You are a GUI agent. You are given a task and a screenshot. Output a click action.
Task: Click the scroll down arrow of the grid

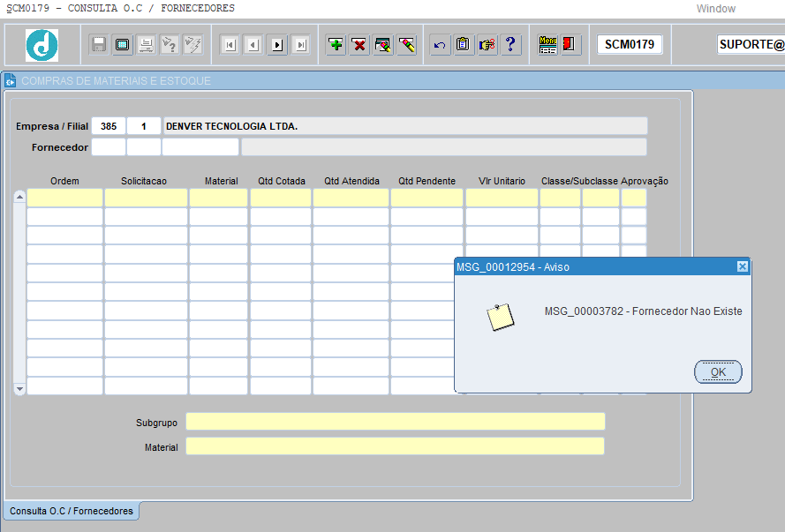(19, 388)
